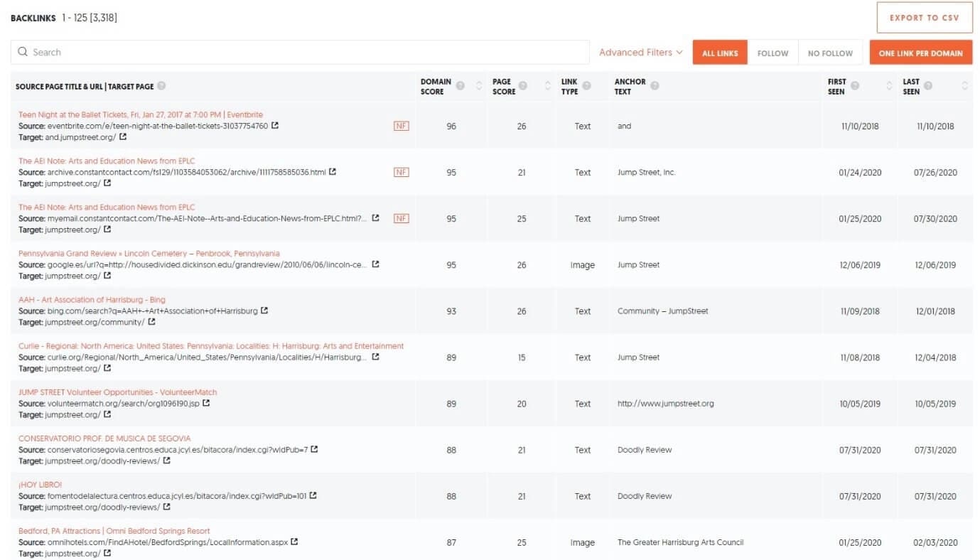Select the Follow filter

tap(772, 53)
